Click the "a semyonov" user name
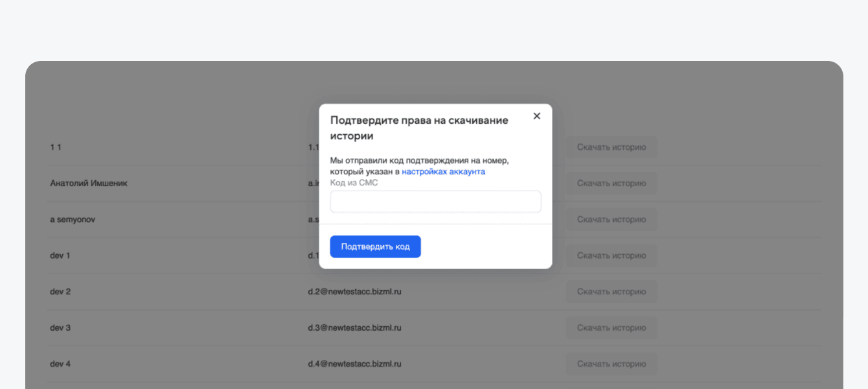The image size is (868, 389). [x=73, y=220]
